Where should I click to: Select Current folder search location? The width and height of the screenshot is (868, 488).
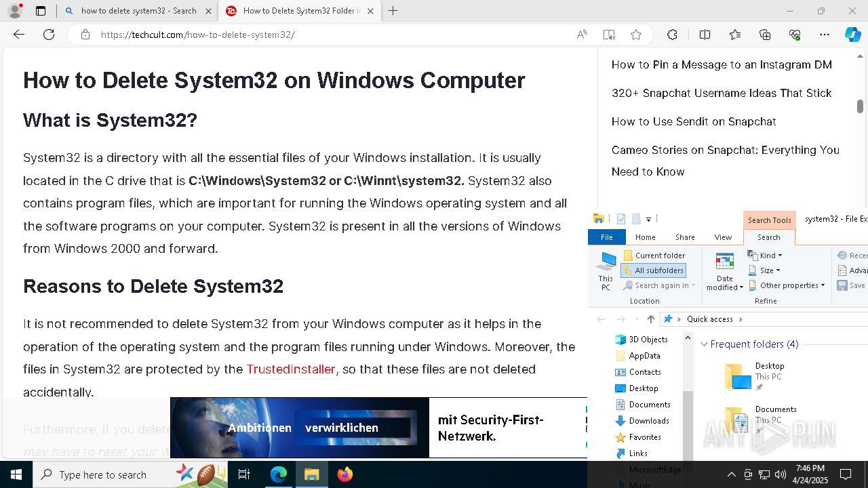(654, 256)
